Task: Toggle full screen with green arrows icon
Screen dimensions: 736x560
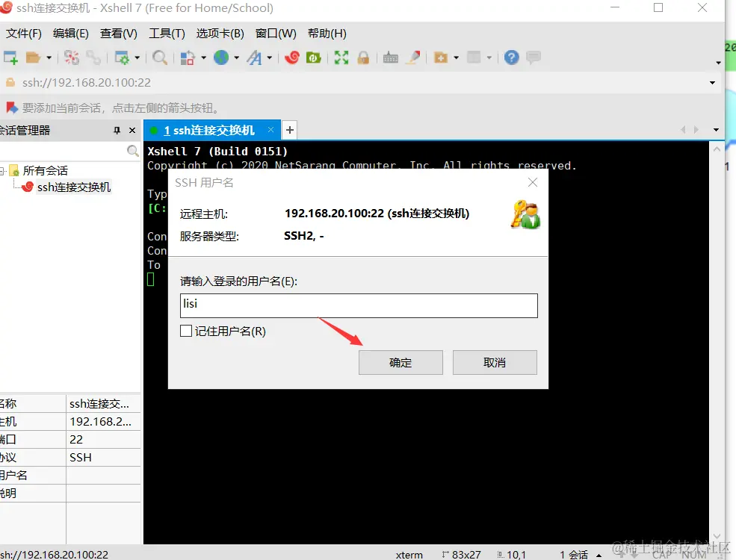Action: [x=341, y=57]
